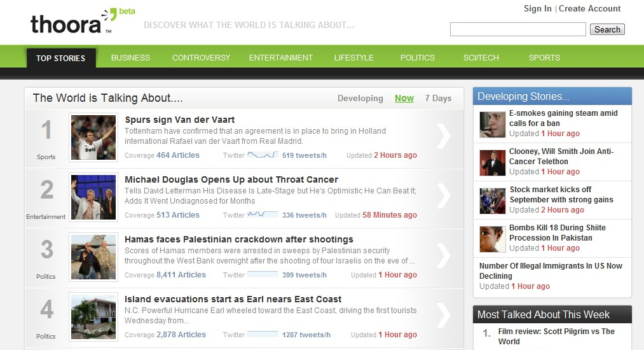Click '58 Minutes ago' updated text
This screenshot has height=350, width=644.
pyautogui.click(x=389, y=214)
